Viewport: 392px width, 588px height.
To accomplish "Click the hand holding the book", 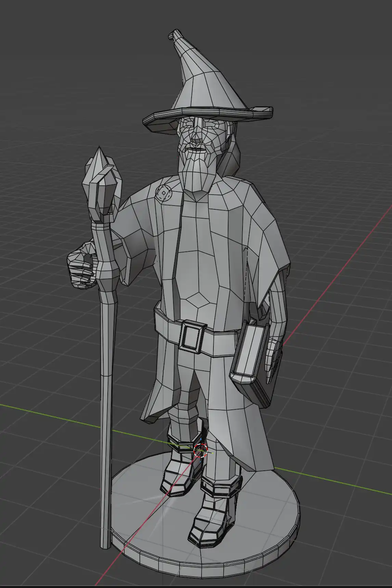I will 274,359.
